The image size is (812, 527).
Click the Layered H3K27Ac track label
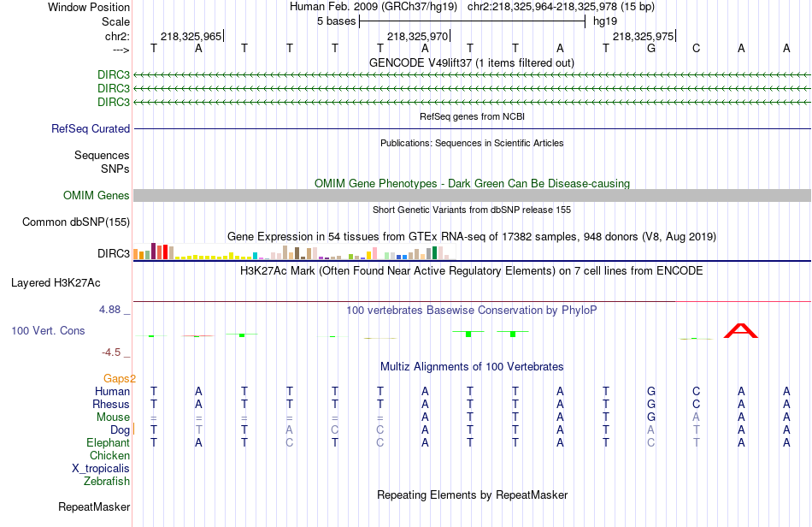pos(56,283)
